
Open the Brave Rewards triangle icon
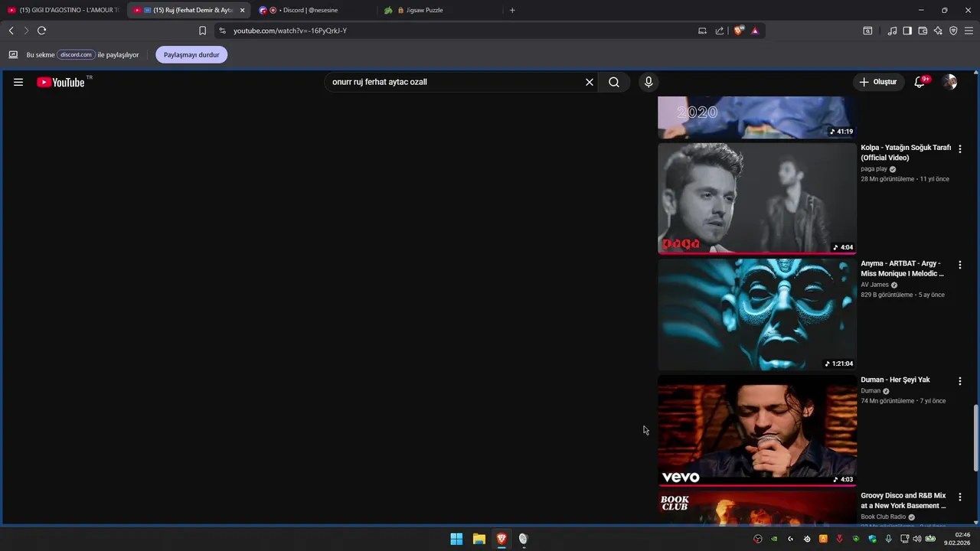pyautogui.click(x=755, y=31)
